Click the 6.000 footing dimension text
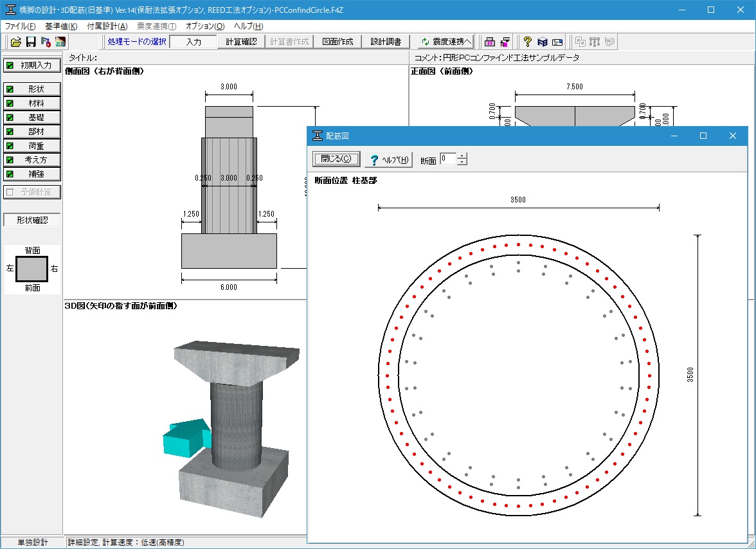 tap(229, 287)
